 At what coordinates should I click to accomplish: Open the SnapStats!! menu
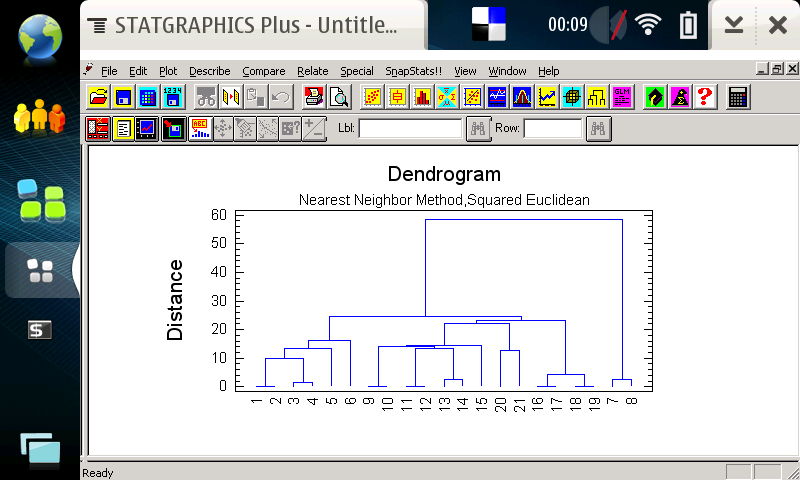tap(413, 71)
